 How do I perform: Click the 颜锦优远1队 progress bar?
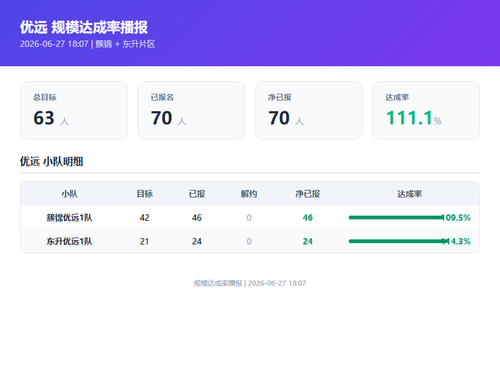[397, 218]
